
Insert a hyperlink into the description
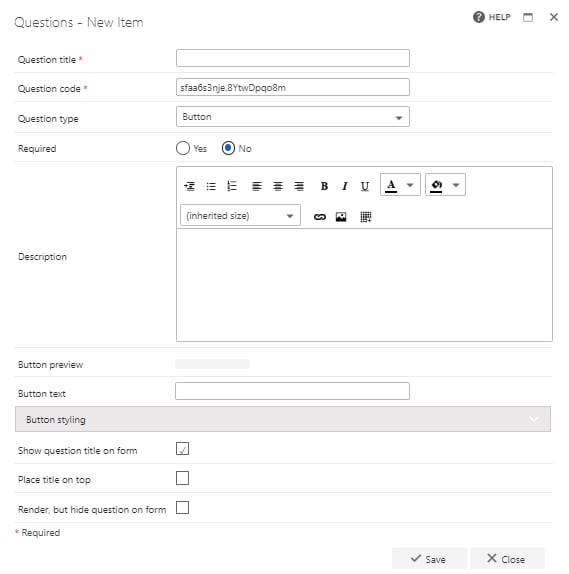[320, 217]
